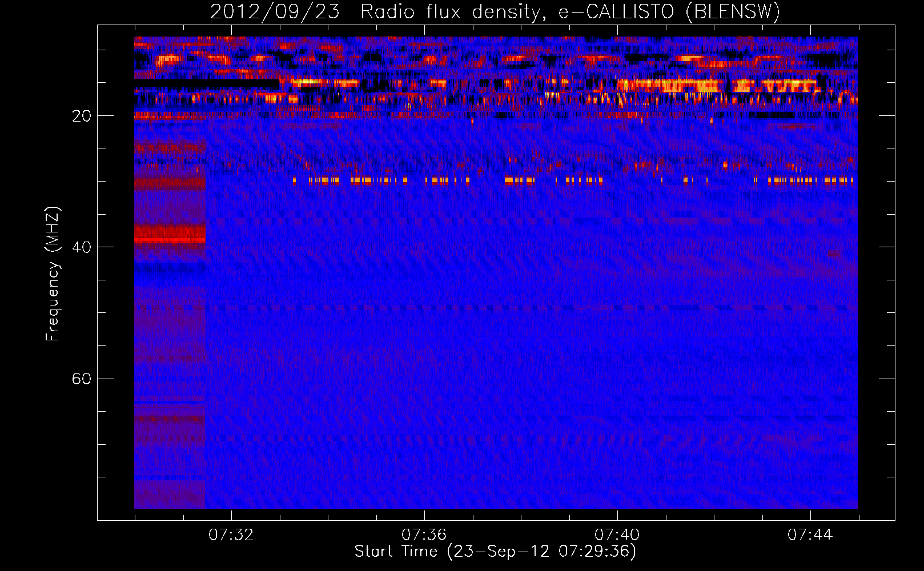
Task: Click the '07:40' time tick label
Action: click(617, 535)
